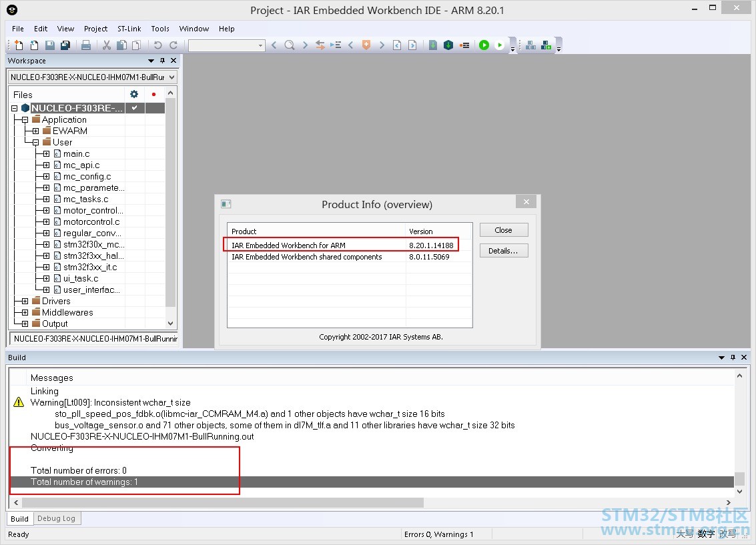Toggle bookmark with the orange shield icon

tap(366, 45)
